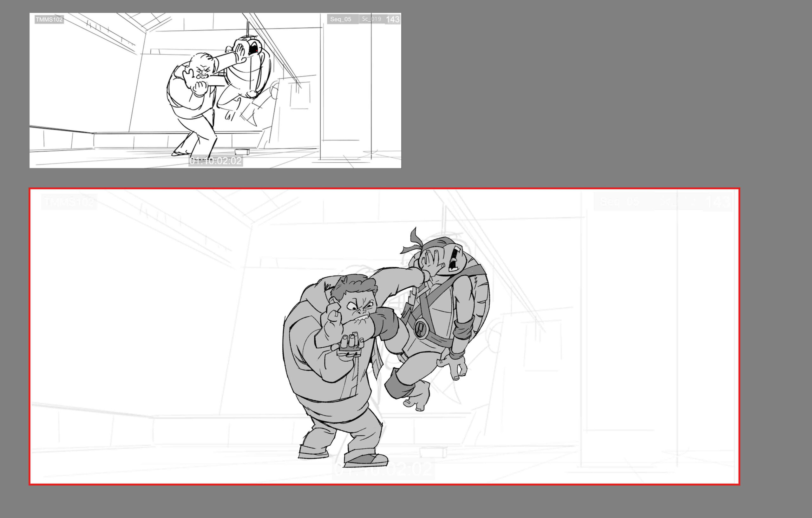Click the small box on thumbnail floor
Image resolution: width=812 pixels, height=518 pixels.
[x=242, y=151]
